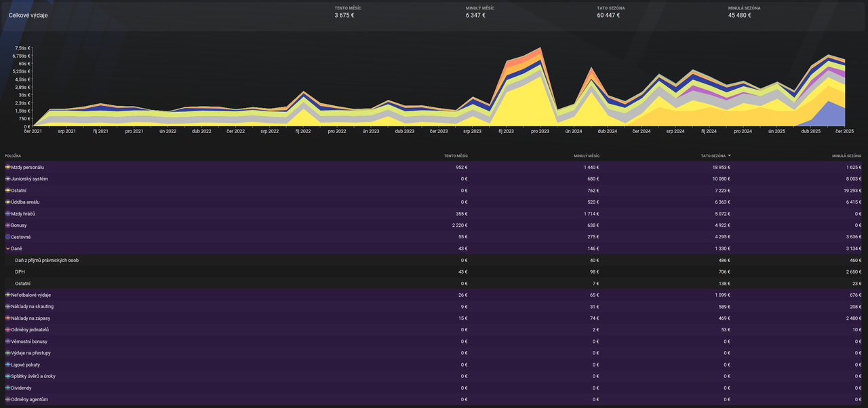868x408 pixels.
Task: Click the 1 714 € value for Mzdy hráčů
Action: click(x=591, y=214)
